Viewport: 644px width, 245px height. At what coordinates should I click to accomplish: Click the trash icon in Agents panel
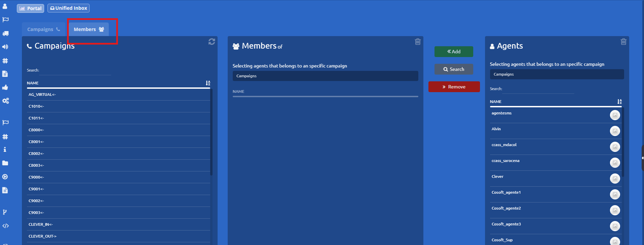(623, 42)
